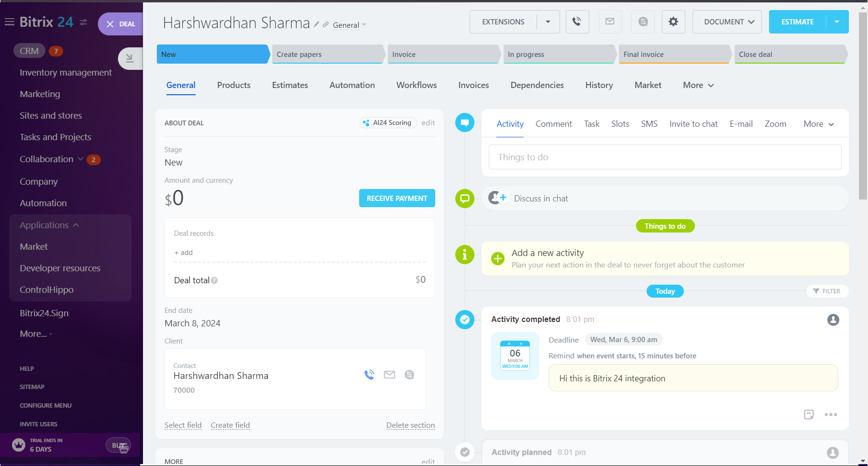Open the timeline FILTER button
Viewport: 868px width, 466px height.
coord(827,291)
